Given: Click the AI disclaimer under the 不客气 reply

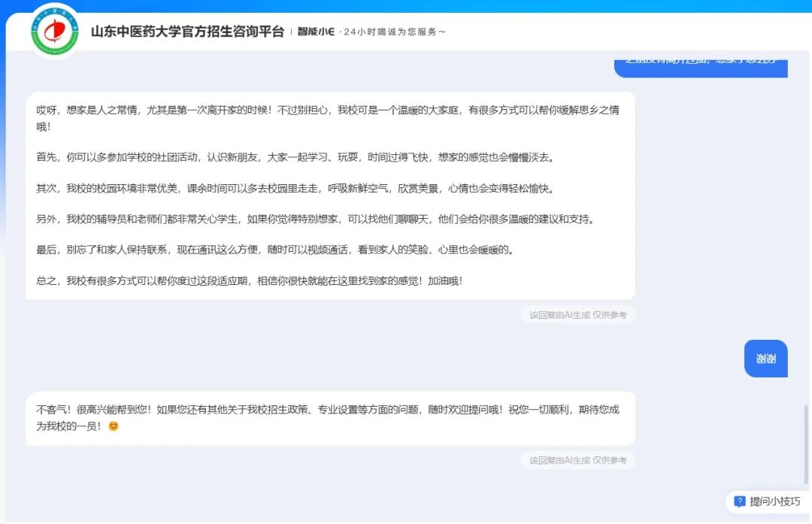Looking at the screenshot, I should (x=577, y=460).
